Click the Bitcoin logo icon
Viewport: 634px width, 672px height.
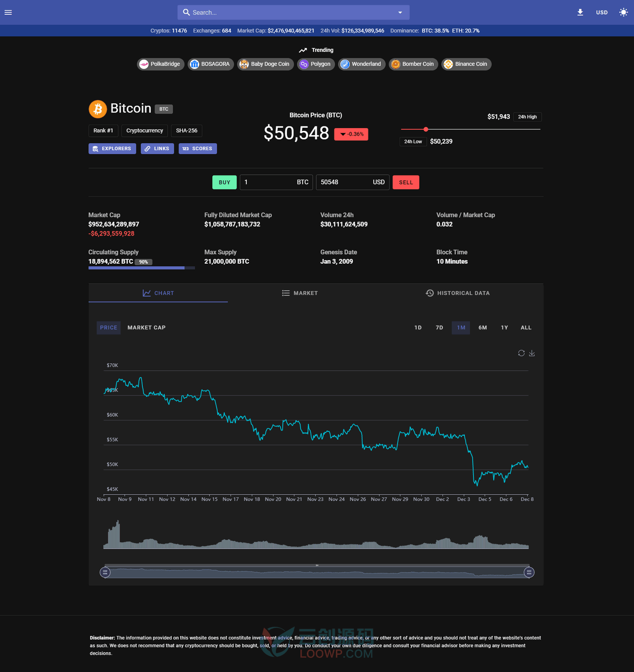tap(97, 109)
